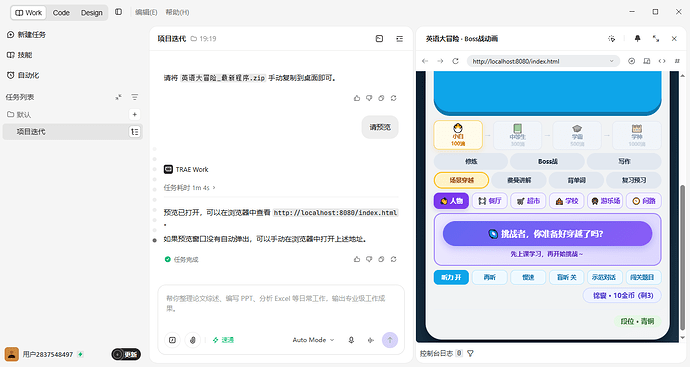Expand 任务耗时 1m 4s details
The height and width of the screenshot is (367, 690).
(190, 188)
